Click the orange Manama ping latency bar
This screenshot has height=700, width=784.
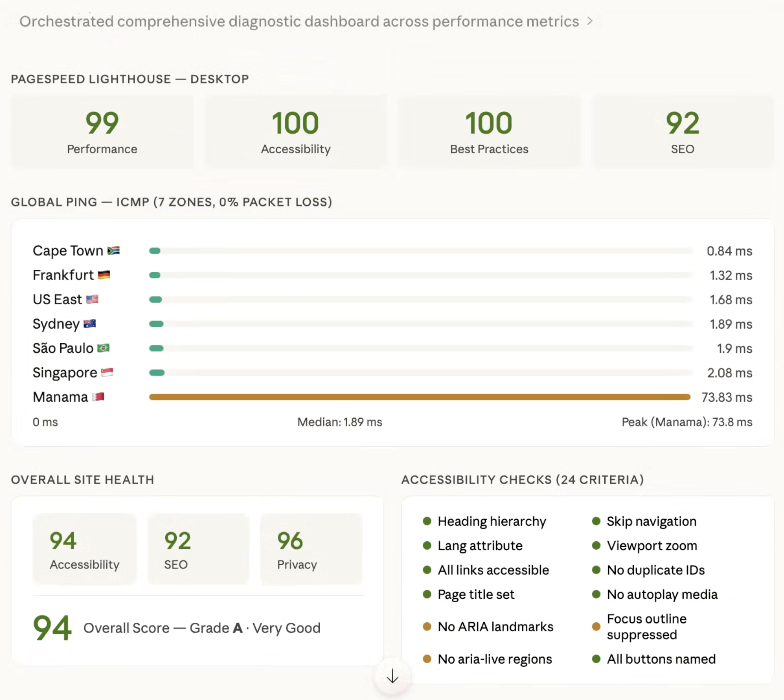420,397
